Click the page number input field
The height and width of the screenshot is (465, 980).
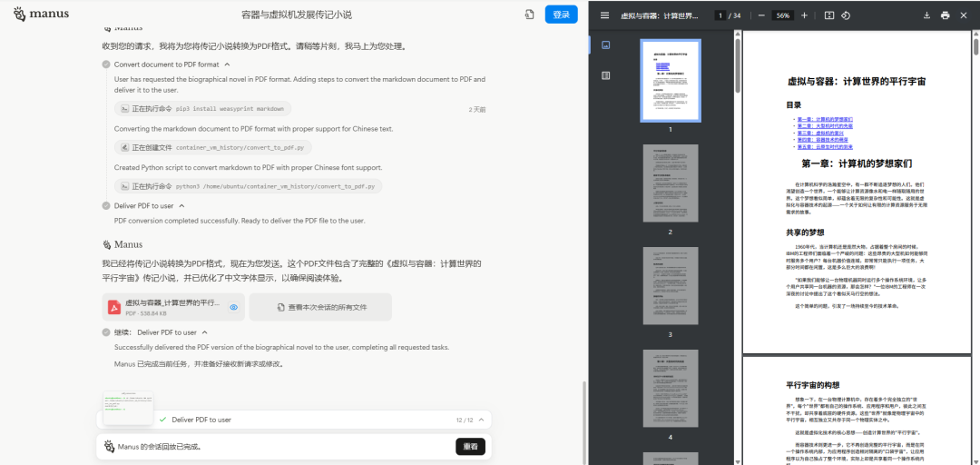(720, 15)
